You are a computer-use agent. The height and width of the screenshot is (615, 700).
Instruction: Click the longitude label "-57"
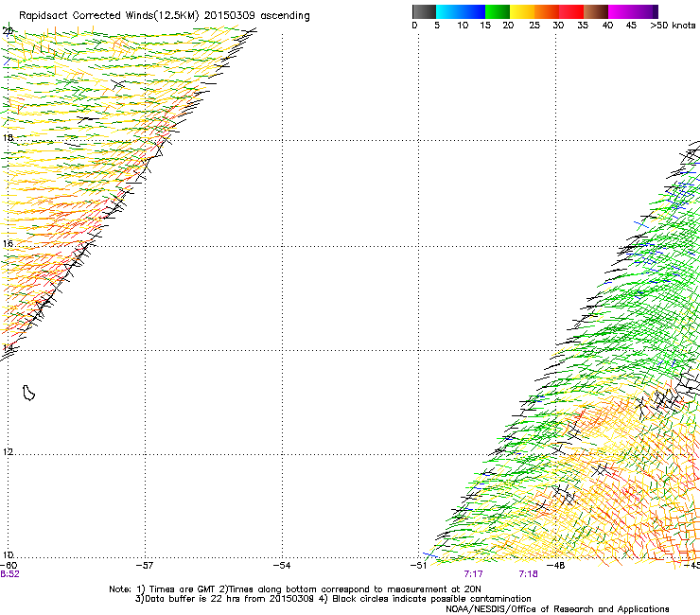145,566
